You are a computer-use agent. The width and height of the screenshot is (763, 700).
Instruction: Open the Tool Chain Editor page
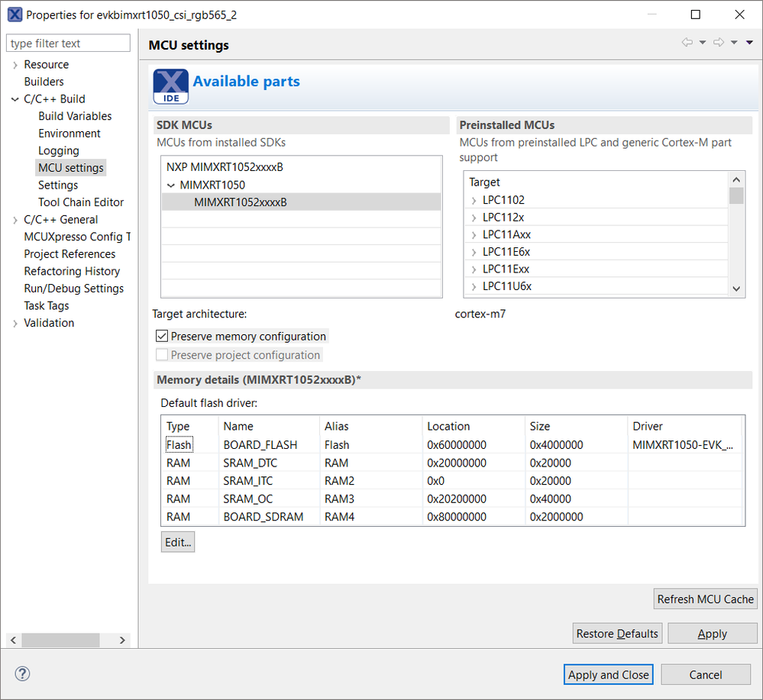[x=81, y=202]
